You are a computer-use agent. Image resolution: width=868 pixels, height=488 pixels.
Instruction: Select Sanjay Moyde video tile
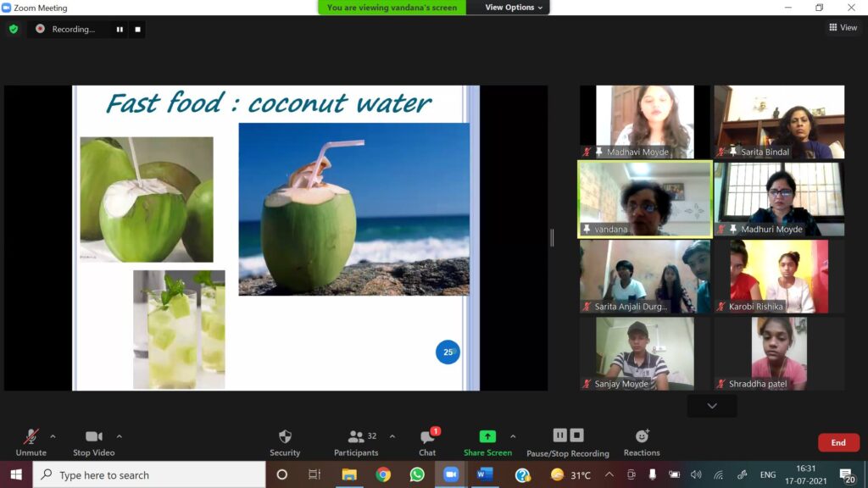click(x=645, y=353)
